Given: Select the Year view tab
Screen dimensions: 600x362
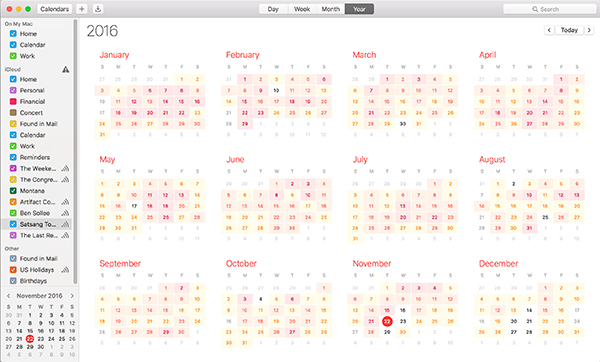Looking at the screenshot, I should point(359,9).
